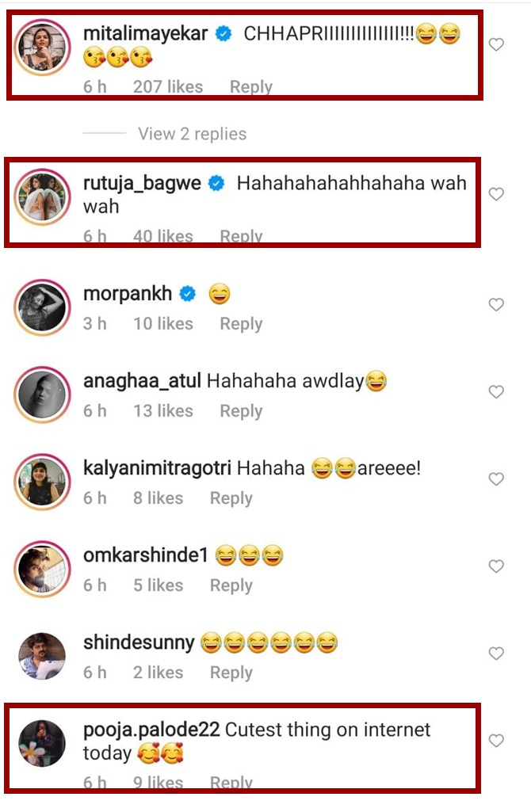Viewport: 531px width, 812px height.
Task: Like rutuja_bagwe's comment with the heart
Action: point(496,194)
